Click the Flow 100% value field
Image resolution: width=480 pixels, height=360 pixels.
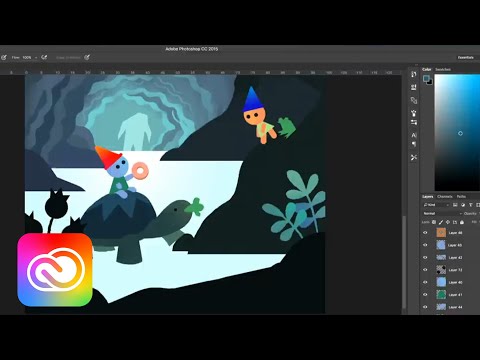click(x=27, y=58)
